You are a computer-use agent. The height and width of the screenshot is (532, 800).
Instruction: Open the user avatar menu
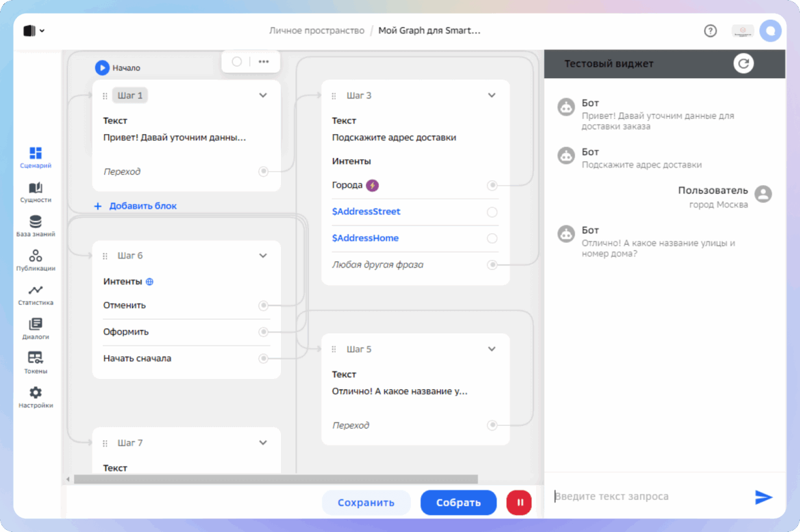(x=770, y=31)
